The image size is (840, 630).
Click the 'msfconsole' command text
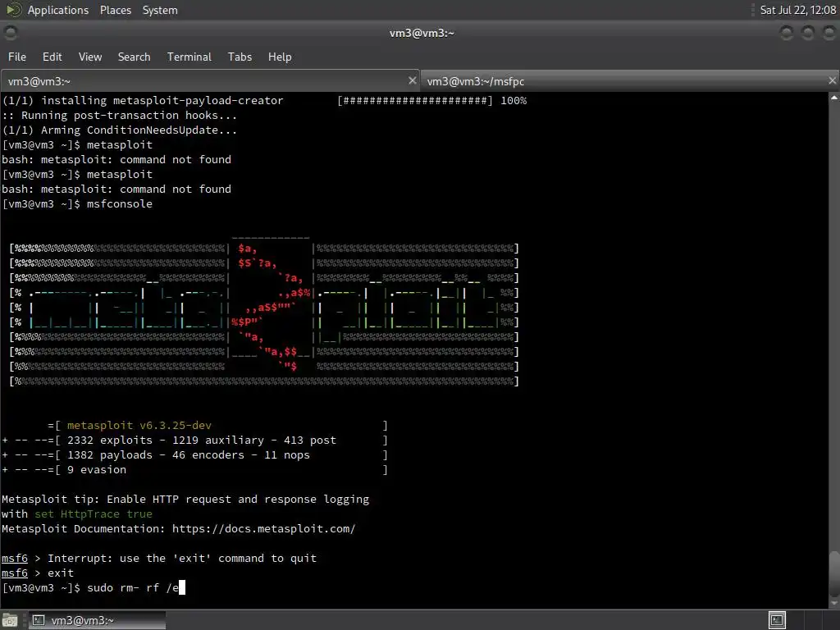120,204
